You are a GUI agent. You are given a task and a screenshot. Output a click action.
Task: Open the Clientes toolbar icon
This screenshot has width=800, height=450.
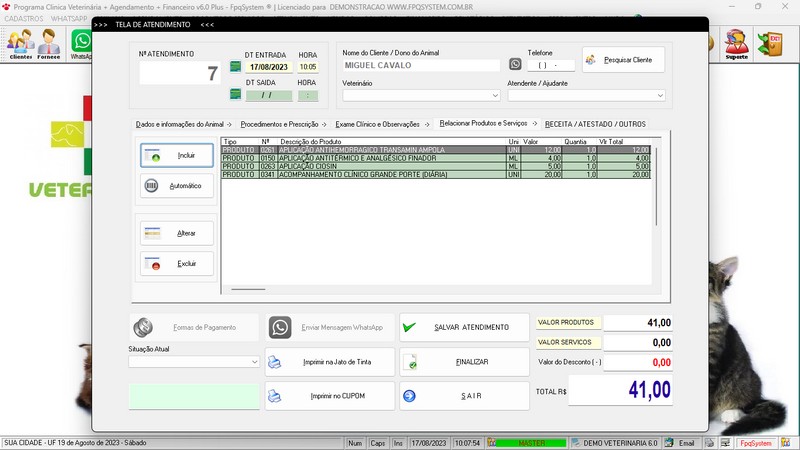tap(21, 43)
